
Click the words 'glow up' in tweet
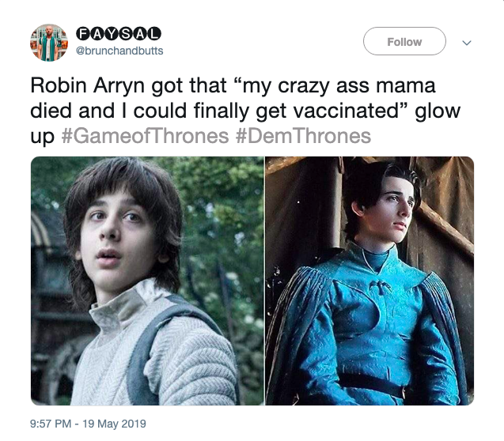pyautogui.click(x=245, y=123)
